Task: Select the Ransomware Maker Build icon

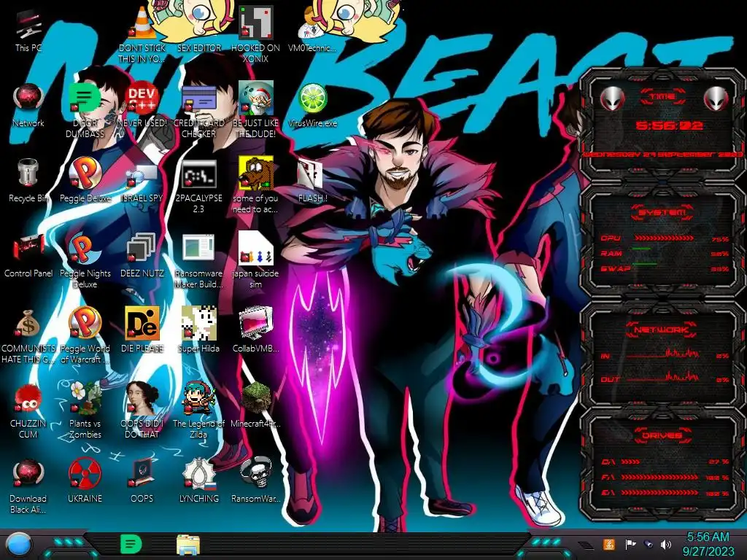Action: [198, 261]
